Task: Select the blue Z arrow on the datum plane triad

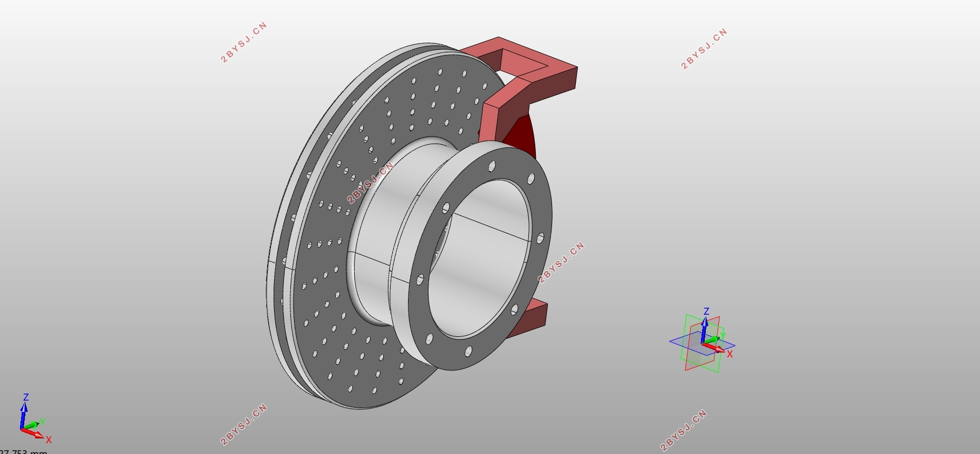Action: click(x=704, y=329)
